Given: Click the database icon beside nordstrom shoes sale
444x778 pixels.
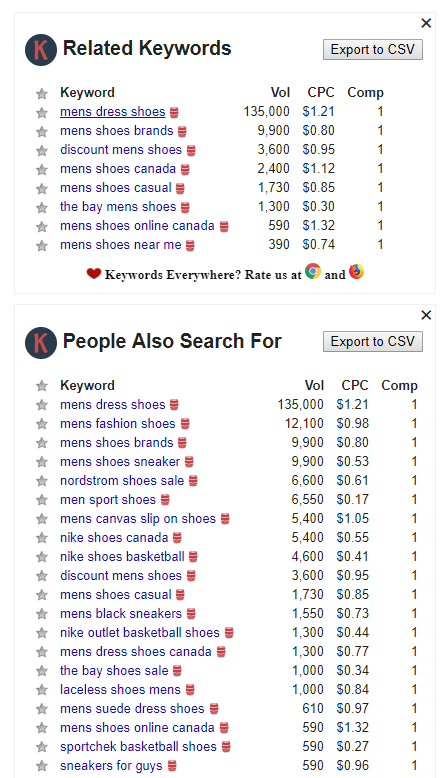Looking at the screenshot, I should 193,481.
